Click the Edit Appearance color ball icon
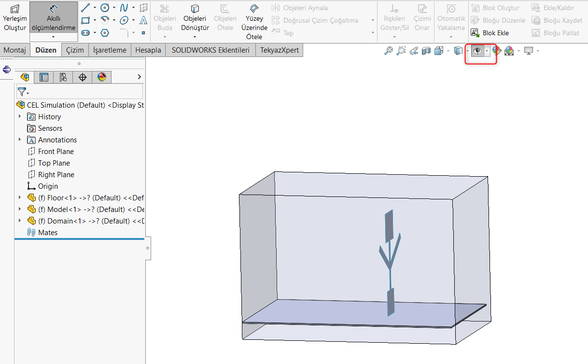Viewport: 588px width, 364px height. (497, 51)
